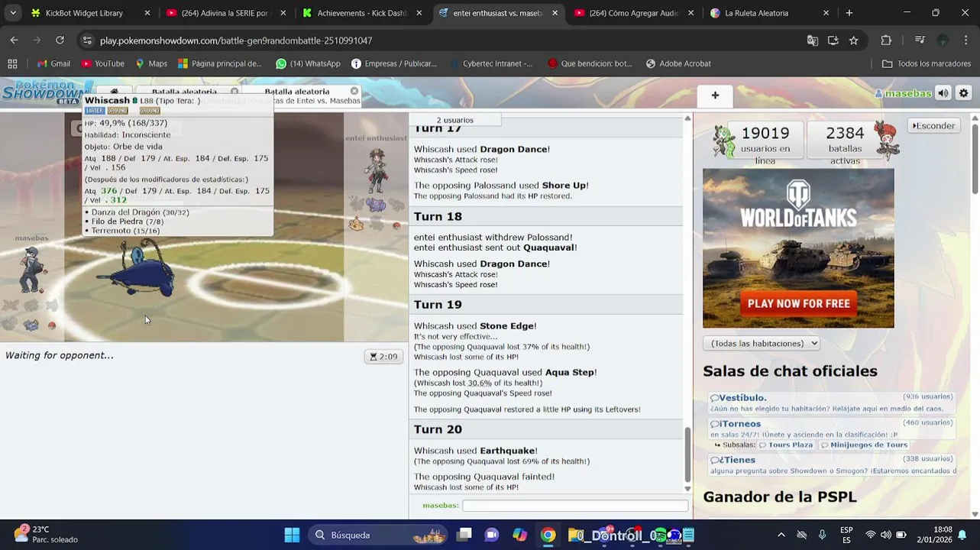Go back in browser history

pos(14,40)
